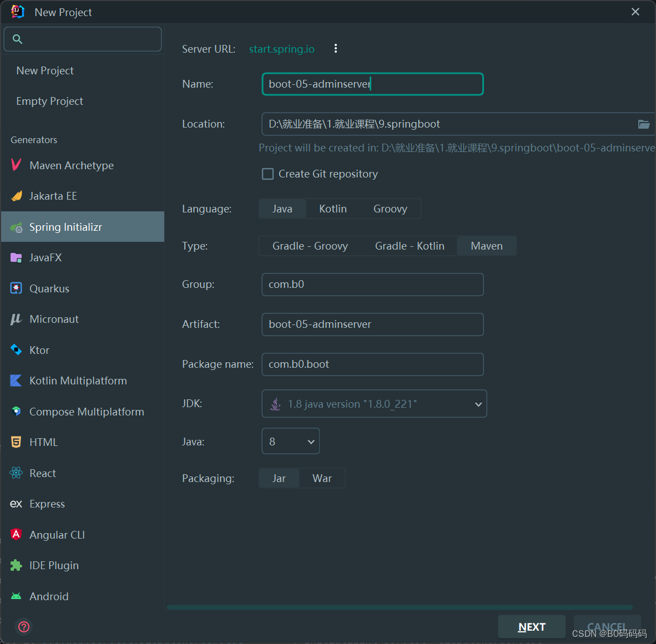656x644 pixels.
Task: Choose Gradle - Kotlin build type
Action: pyautogui.click(x=410, y=246)
